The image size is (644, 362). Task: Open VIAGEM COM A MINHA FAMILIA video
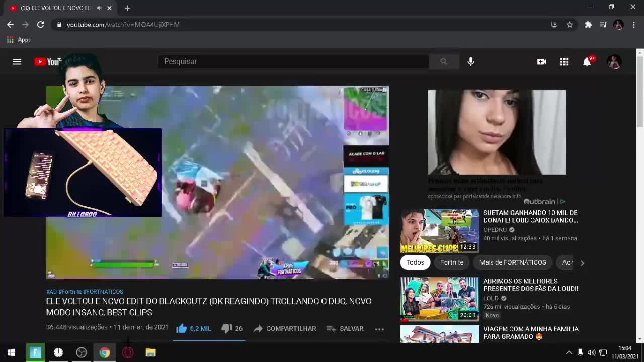pyautogui.click(x=530, y=333)
